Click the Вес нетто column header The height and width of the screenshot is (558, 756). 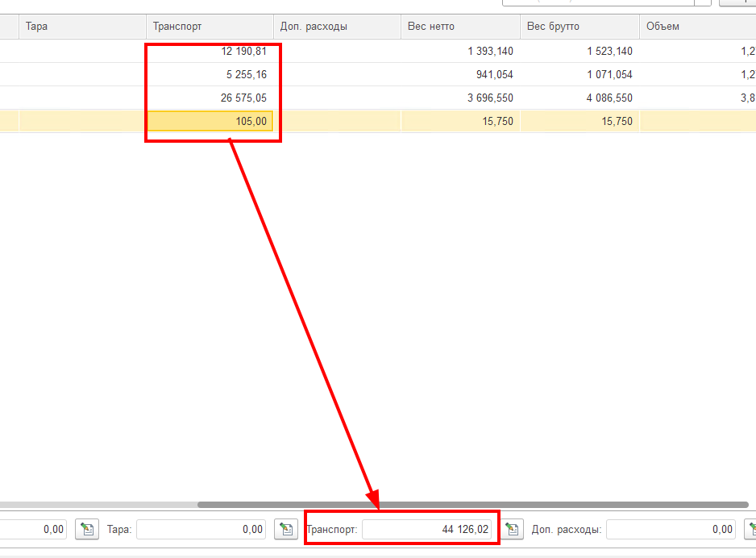(x=460, y=26)
